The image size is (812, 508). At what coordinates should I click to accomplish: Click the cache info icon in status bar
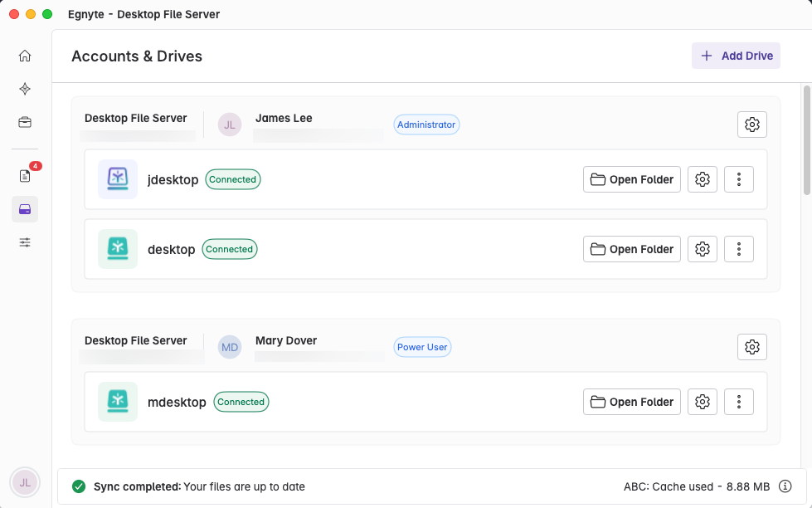785,486
